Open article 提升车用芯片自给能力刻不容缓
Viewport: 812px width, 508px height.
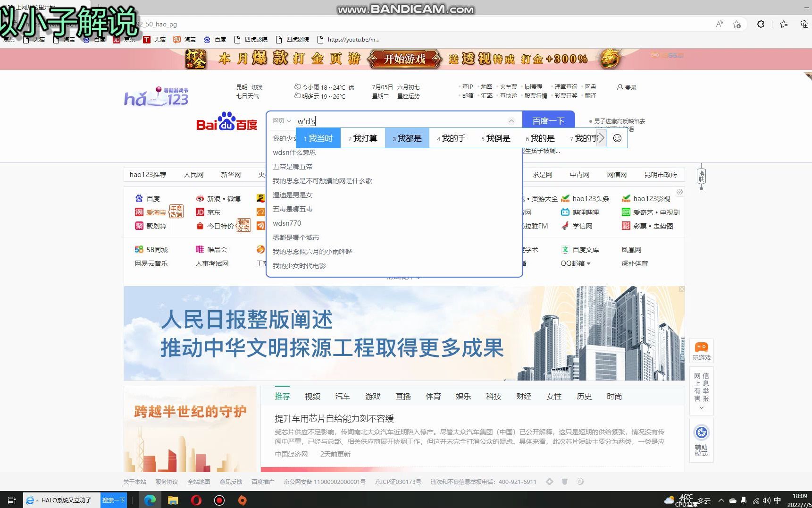click(334, 419)
